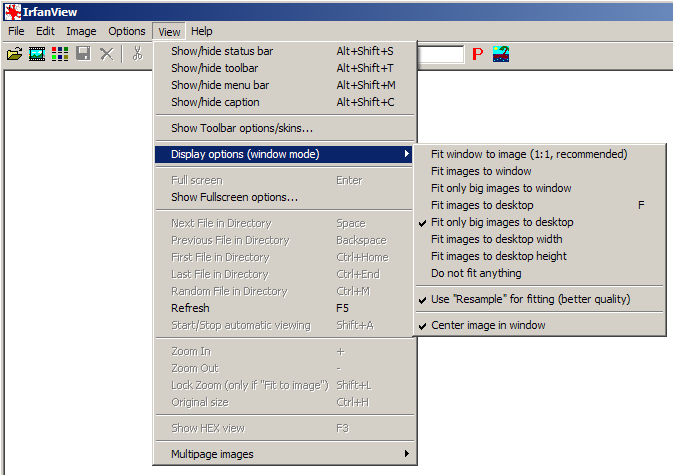Select Fit images to desktop height
The image size is (673, 475).
pyautogui.click(x=540, y=256)
